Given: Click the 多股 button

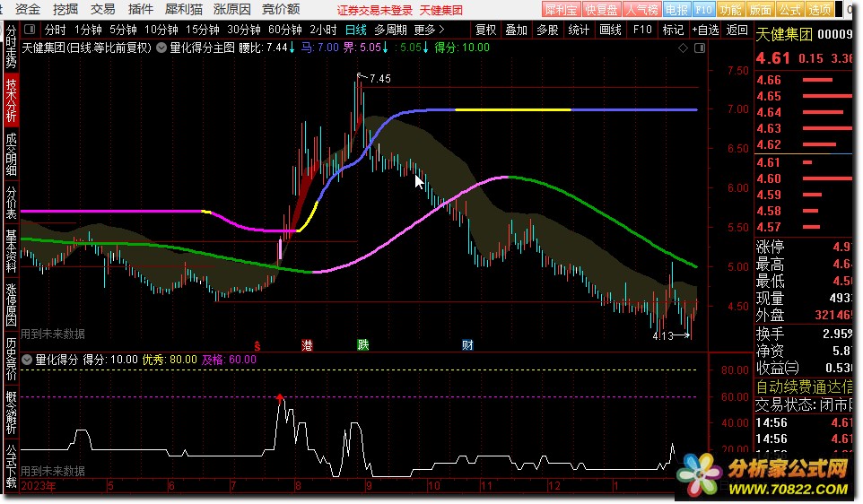Looking at the screenshot, I should pos(547,30).
